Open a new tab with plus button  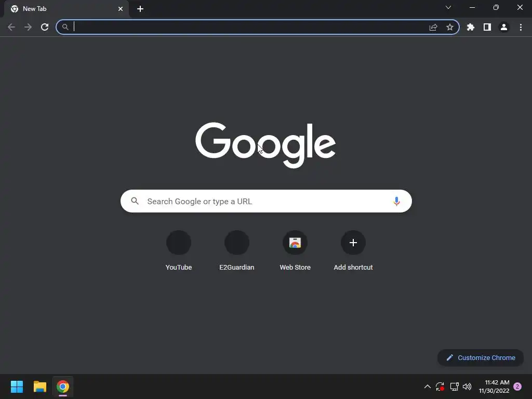click(140, 9)
